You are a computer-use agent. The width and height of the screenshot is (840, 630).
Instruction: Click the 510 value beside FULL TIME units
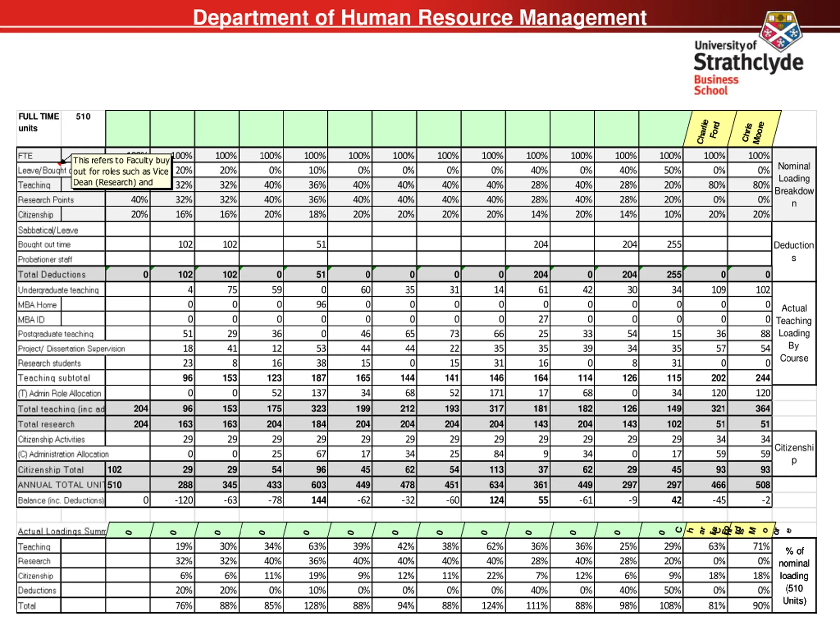tap(83, 116)
